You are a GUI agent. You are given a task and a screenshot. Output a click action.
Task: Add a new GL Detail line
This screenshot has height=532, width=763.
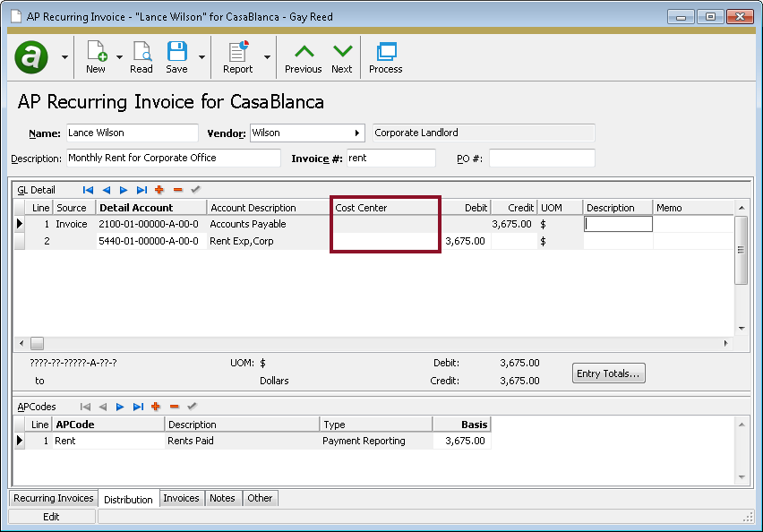point(159,190)
